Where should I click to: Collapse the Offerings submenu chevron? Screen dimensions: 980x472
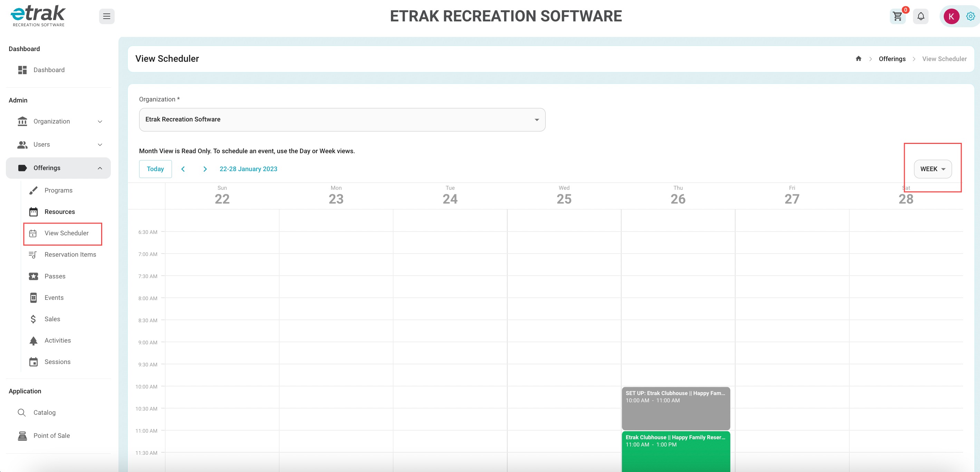100,168
